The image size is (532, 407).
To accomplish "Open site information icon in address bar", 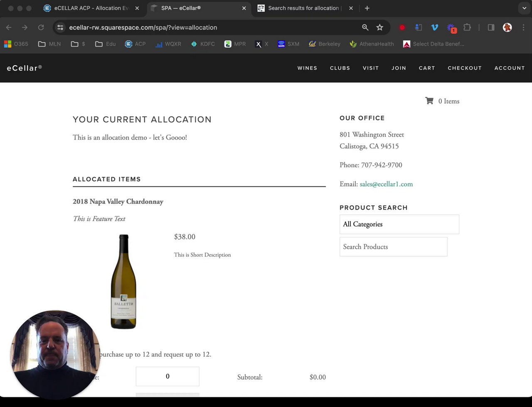I will point(60,27).
